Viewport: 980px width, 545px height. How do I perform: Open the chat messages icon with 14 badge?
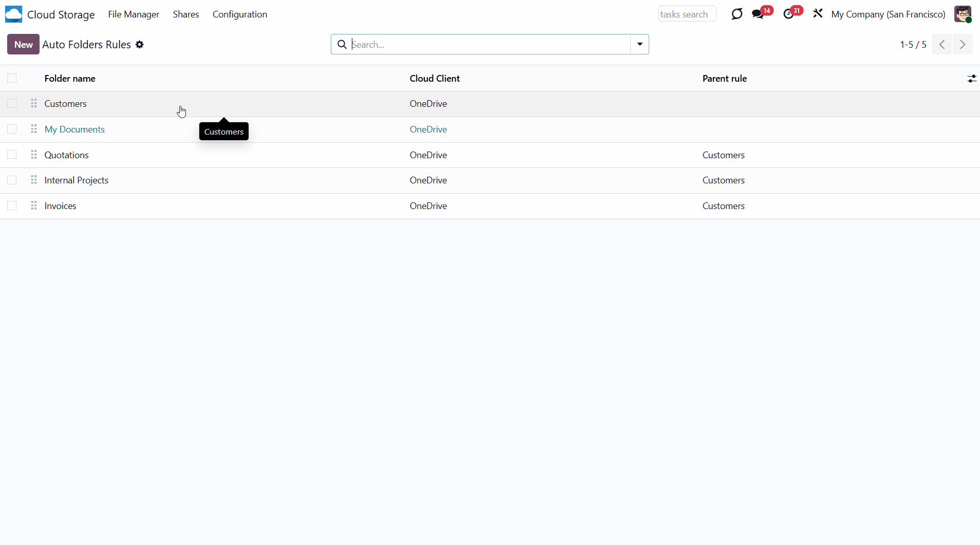pyautogui.click(x=758, y=14)
